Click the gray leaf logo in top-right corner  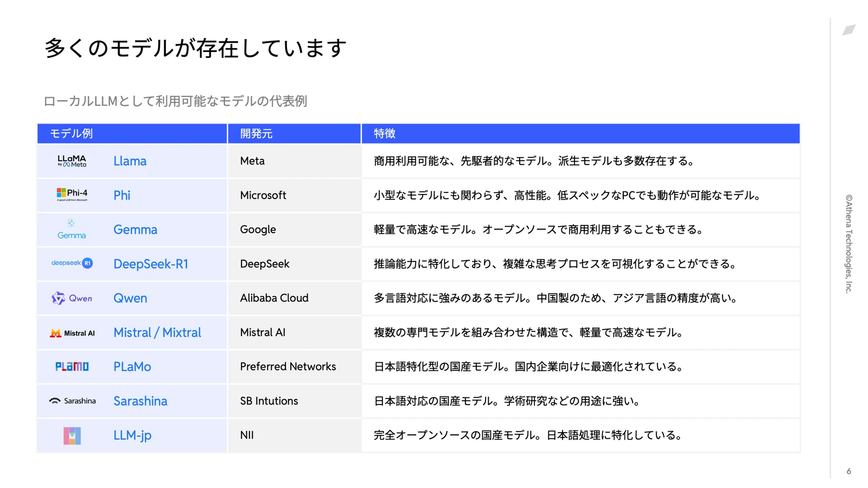point(848,30)
